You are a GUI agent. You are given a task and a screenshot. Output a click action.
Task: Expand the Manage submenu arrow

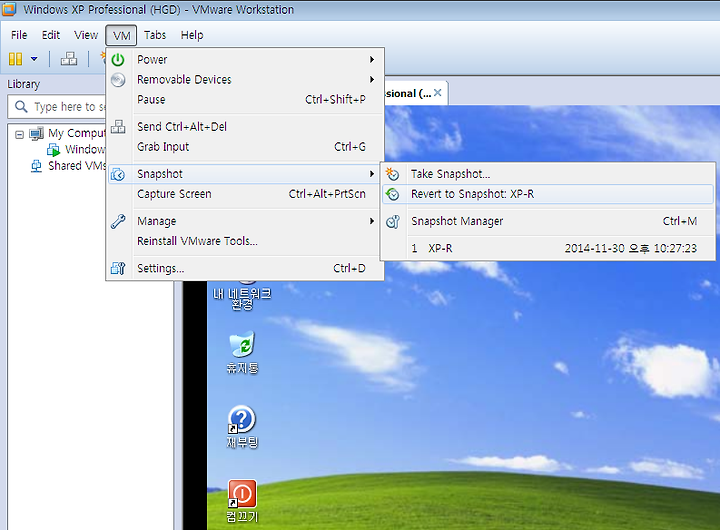(372, 221)
